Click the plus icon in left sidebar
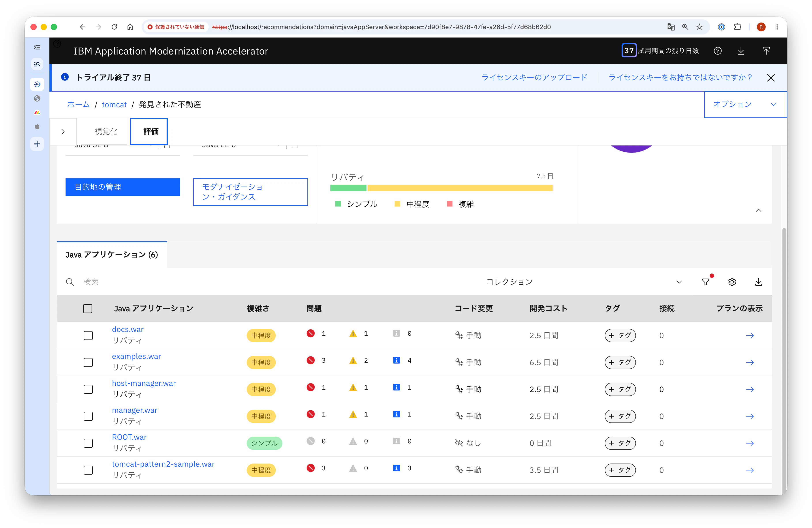This screenshot has width=812, height=528. pyautogui.click(x=37, y=144)
